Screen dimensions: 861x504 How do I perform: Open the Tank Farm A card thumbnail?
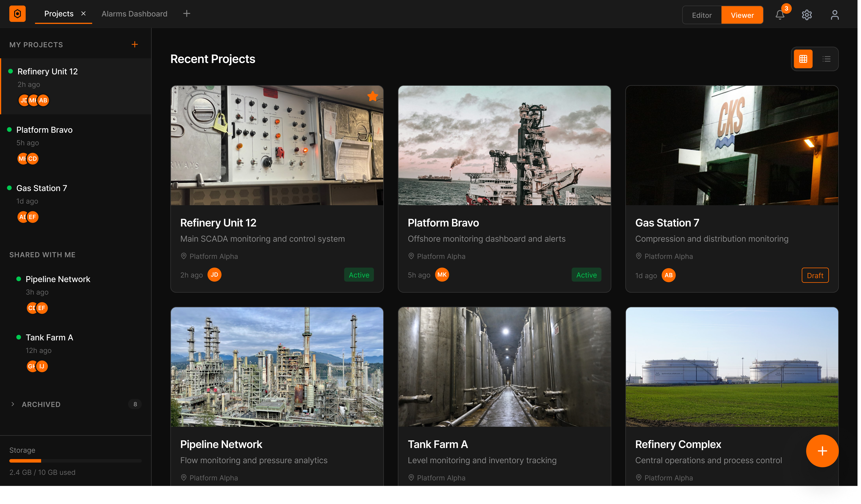coord(504,367)
